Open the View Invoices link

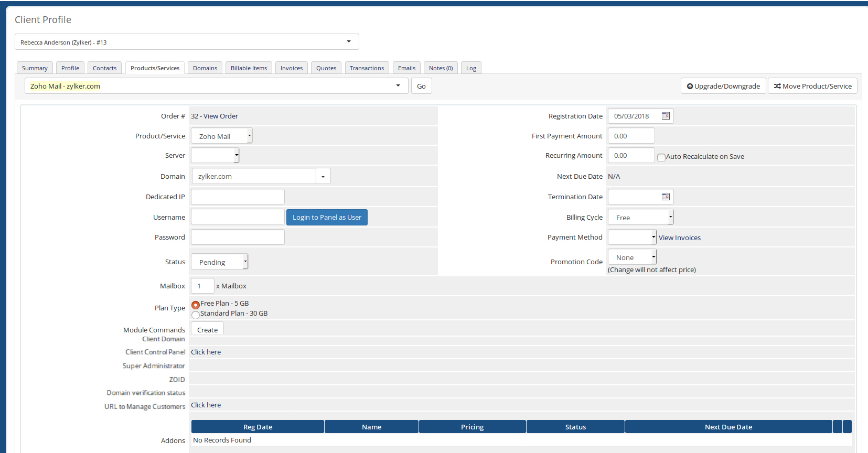tap(680, 238)
